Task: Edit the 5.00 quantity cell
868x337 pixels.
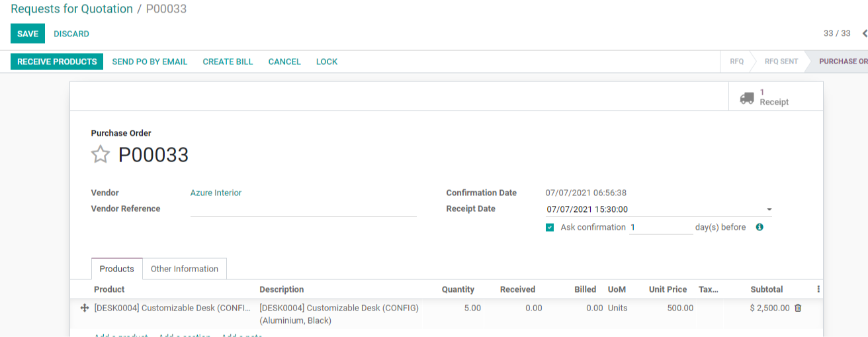Action: 472,308
